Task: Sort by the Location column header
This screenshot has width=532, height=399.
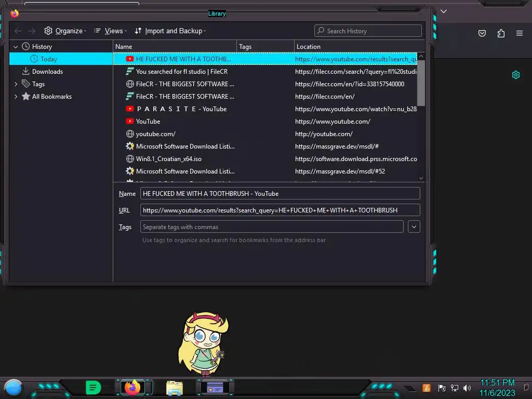Action: (360, 47)
